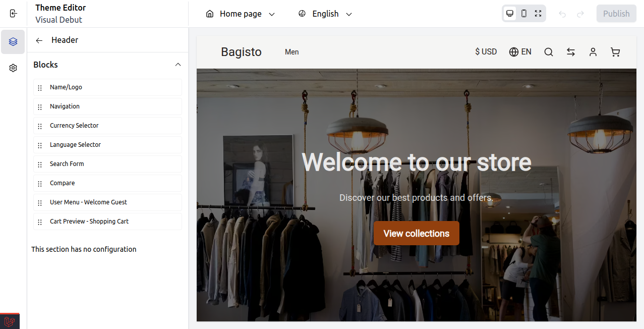Collapse the Blocks section chevron
The width and height of the screenshot is (644, 329).
(x=178, y=65)
